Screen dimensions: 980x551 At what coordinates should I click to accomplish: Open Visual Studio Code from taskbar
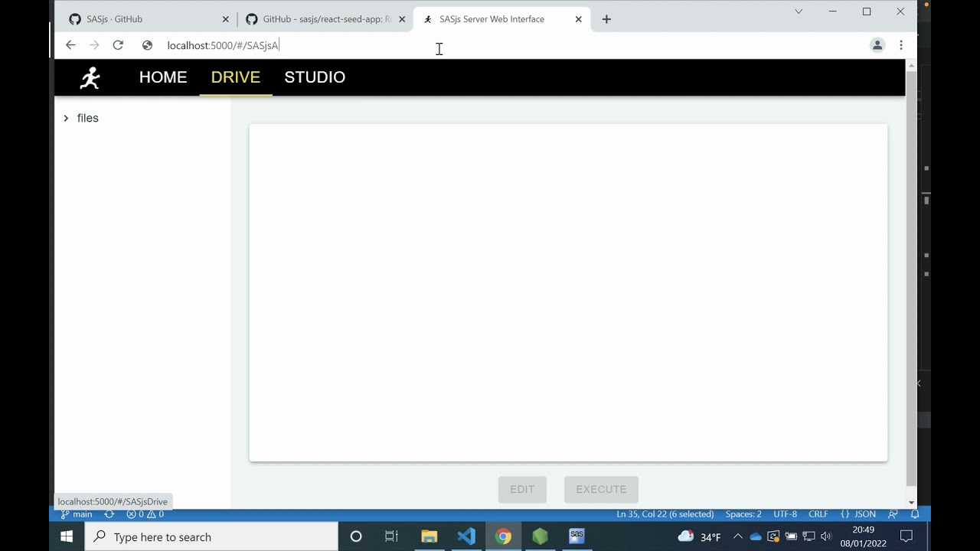pyautogui.click(x=466, y=536)
